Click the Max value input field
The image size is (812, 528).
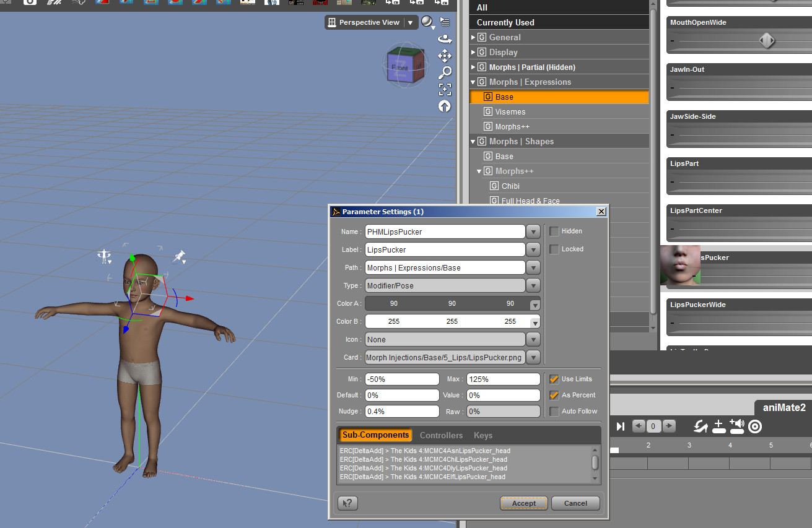coord(504,379)
